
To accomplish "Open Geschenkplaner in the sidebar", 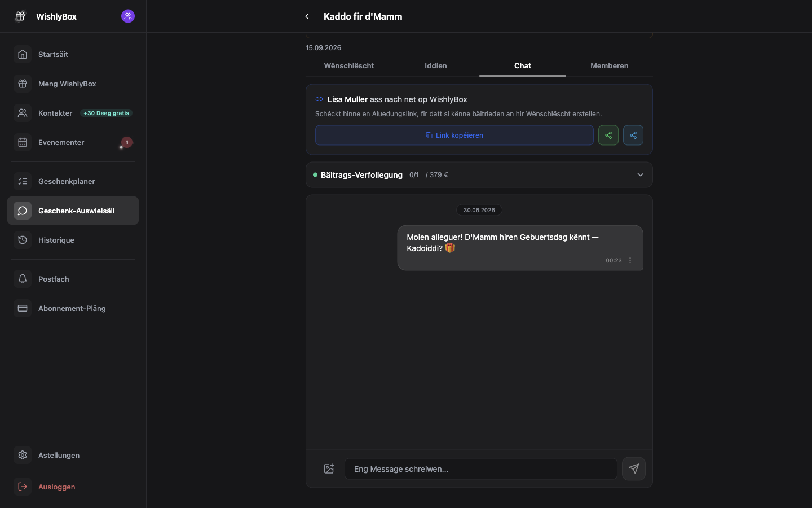I will [x=73, y=181].
